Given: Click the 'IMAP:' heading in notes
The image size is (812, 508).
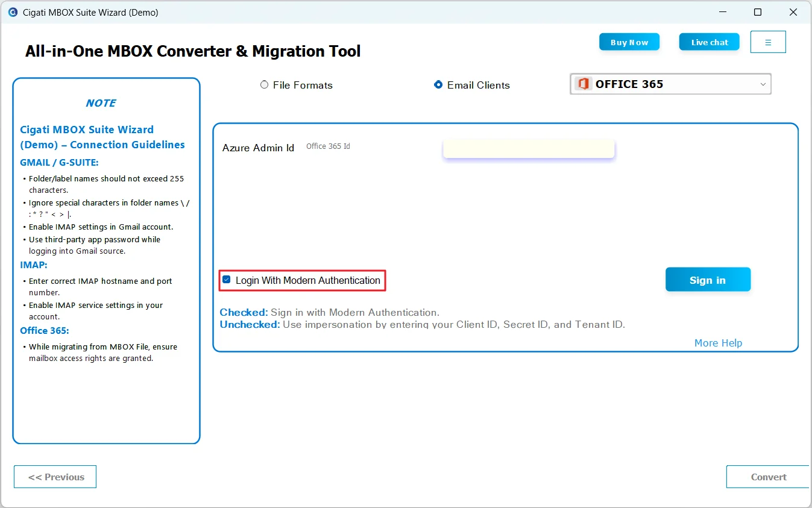Looking at the screenshot, I should point(34,265).
